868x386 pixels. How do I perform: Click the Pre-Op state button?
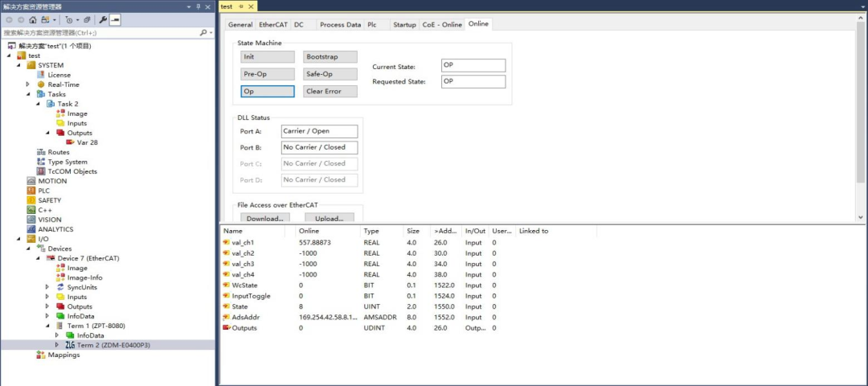(268, 74)
